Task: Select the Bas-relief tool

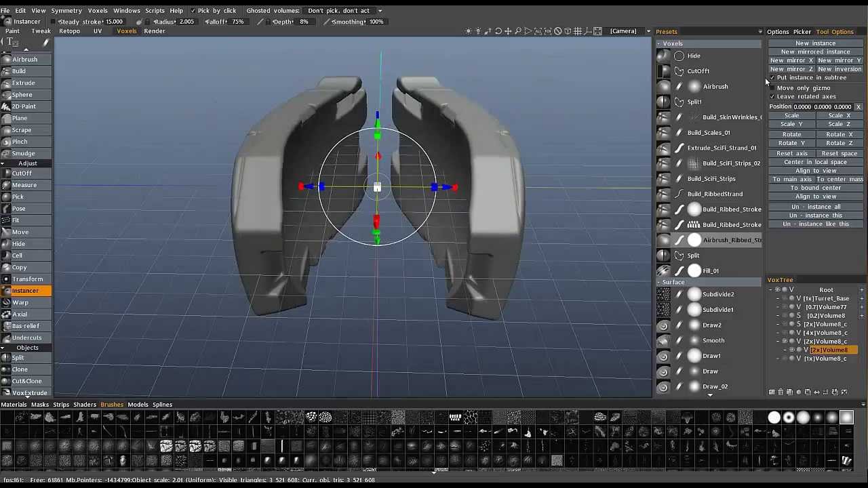Action: pos(26,326)
